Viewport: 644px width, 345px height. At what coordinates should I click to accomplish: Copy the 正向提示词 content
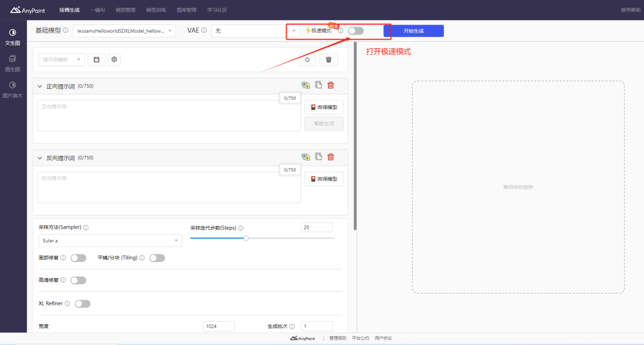[x=318, y=85]
